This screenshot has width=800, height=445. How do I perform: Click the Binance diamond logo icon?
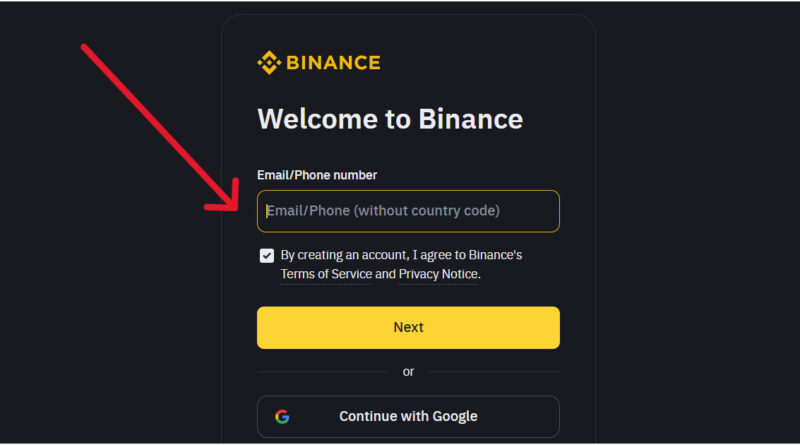pyautogui.click(x=268, y=63)
